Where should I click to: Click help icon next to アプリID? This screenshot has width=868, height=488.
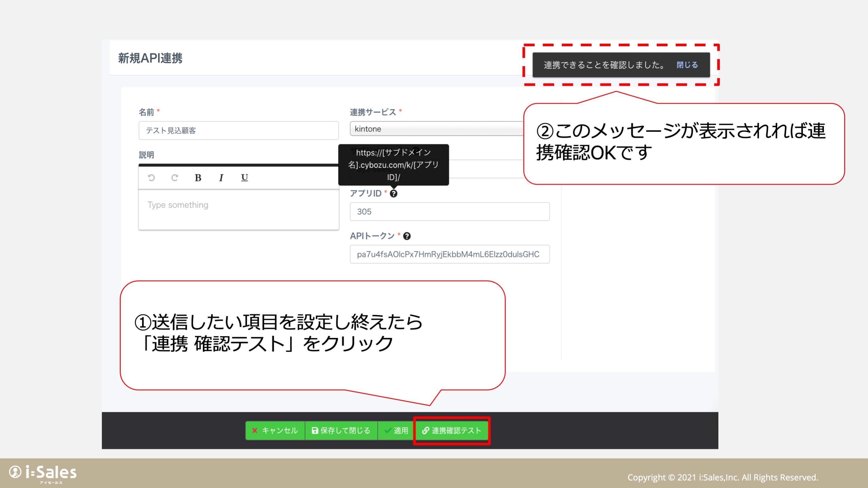(393, 194)
